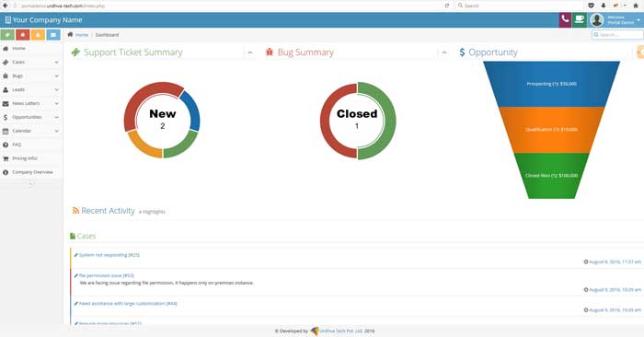The image size is (644, 337).
Task: Open the System not responding case
Action: pos(109,255)
